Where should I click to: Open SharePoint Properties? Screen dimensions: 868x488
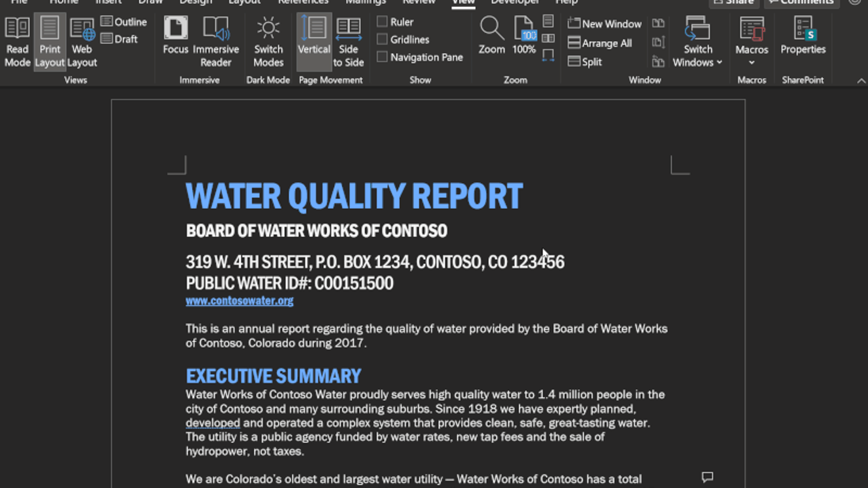[803, 36]
